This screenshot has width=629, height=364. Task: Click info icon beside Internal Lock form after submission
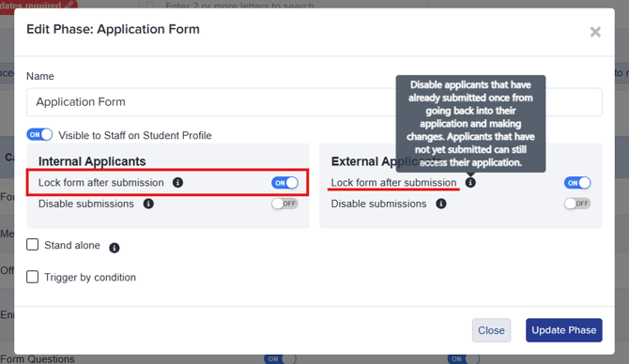point(177,183)
